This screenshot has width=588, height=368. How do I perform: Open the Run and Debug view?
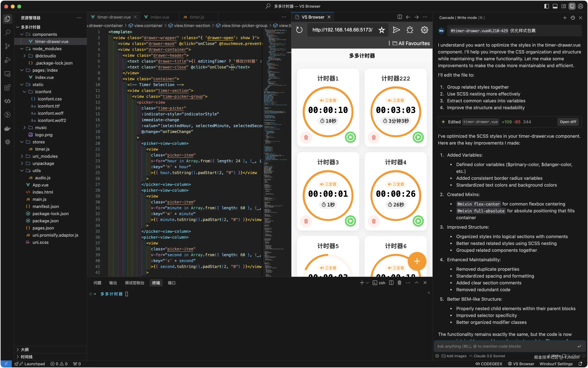click(7, 60)
